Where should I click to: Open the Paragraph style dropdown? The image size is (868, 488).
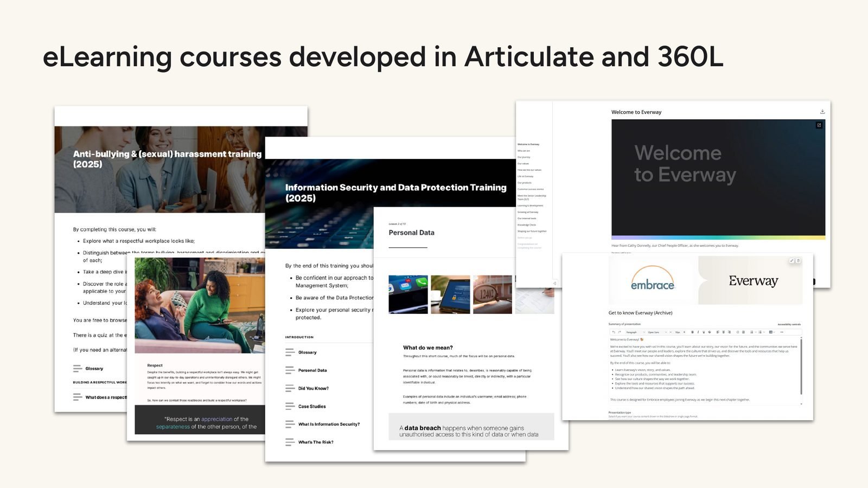pos(635,332)
